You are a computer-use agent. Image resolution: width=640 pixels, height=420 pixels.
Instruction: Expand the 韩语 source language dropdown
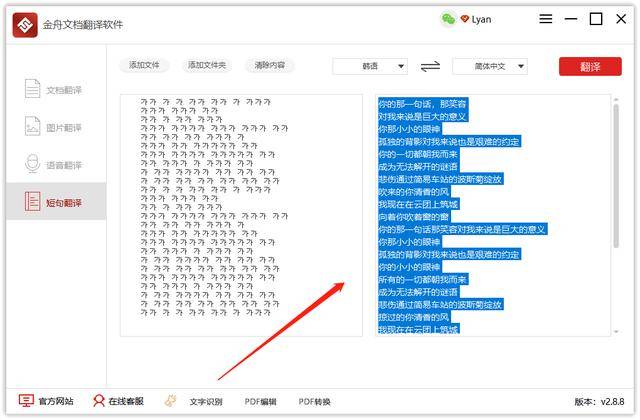[369, 66]
